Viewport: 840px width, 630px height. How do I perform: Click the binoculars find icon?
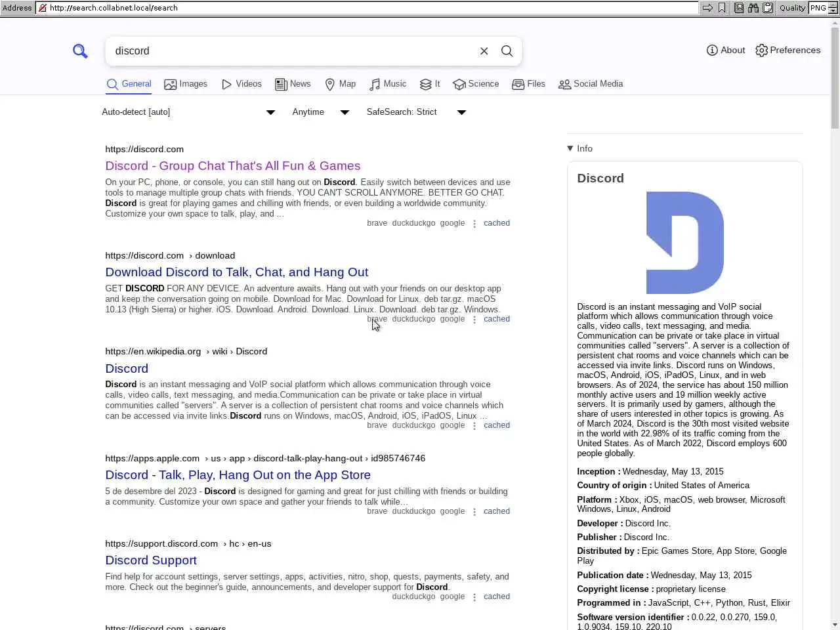click(x=753, y=8)
